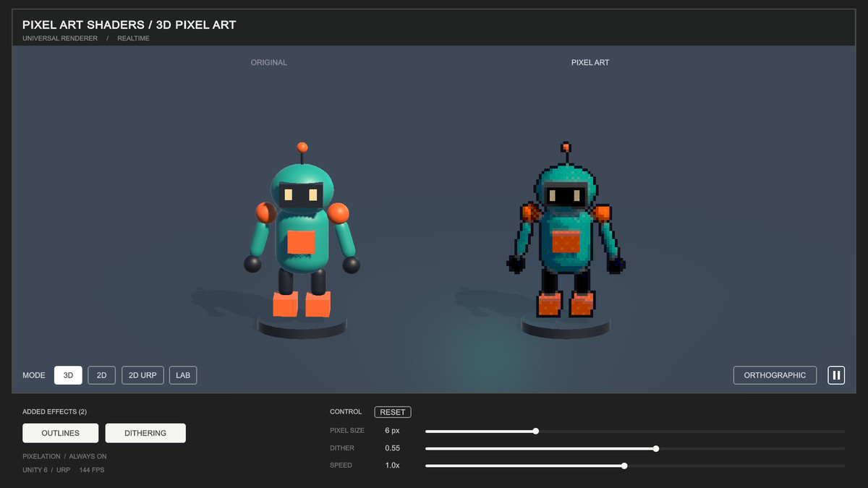Toggle the Outlines effect
This screenshot has width=868, height=488.
61,433
